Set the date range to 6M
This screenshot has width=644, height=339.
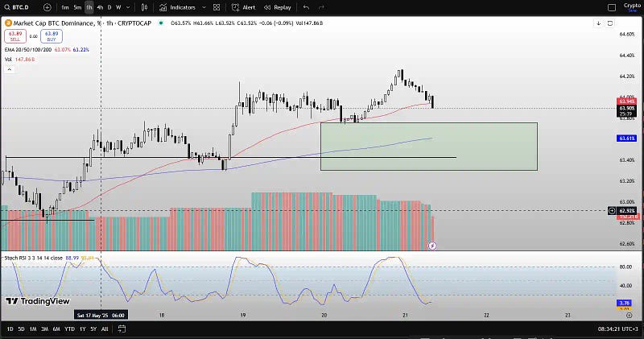(x=56, y=329)
